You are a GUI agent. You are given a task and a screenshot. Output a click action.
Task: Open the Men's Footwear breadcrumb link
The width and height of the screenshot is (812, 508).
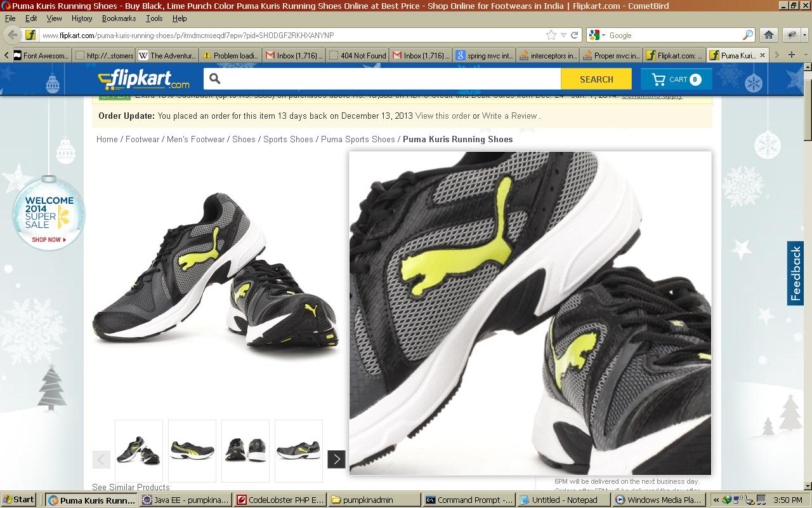pos(195,139)
